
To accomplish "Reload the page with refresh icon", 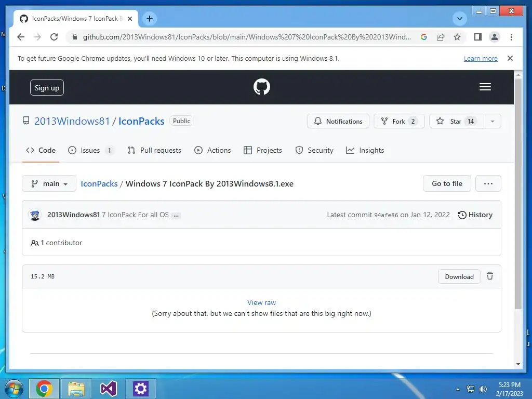I will 54,37.
